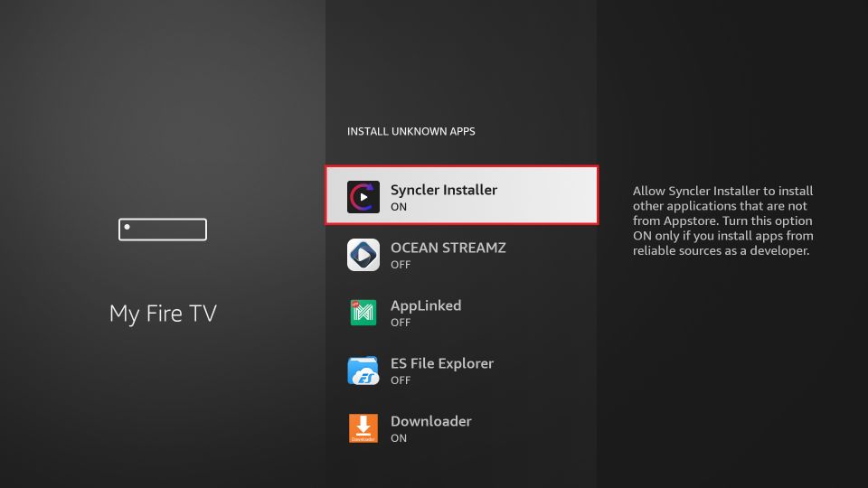Click the INSTALL UNKNOWN APPS heading
Viewport: 868px width, 488px height.
click(x=411, y=132)
